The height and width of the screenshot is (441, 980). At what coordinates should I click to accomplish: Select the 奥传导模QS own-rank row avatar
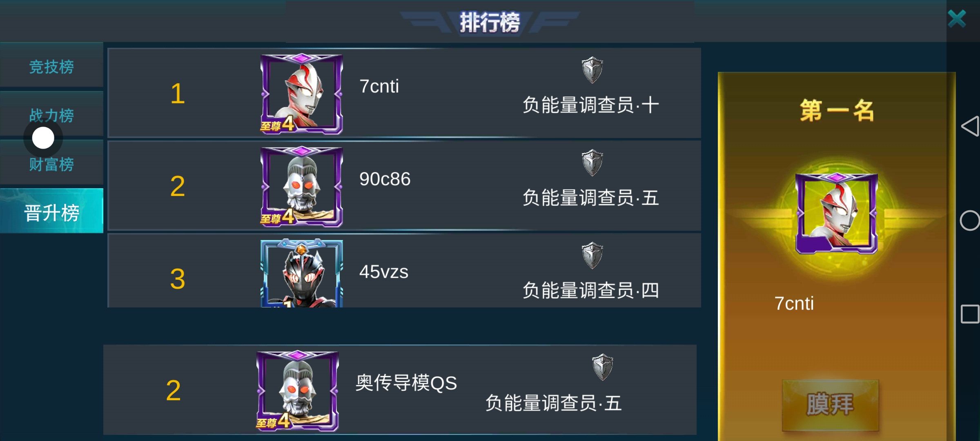pyautogui.click(x=298, y=391)
